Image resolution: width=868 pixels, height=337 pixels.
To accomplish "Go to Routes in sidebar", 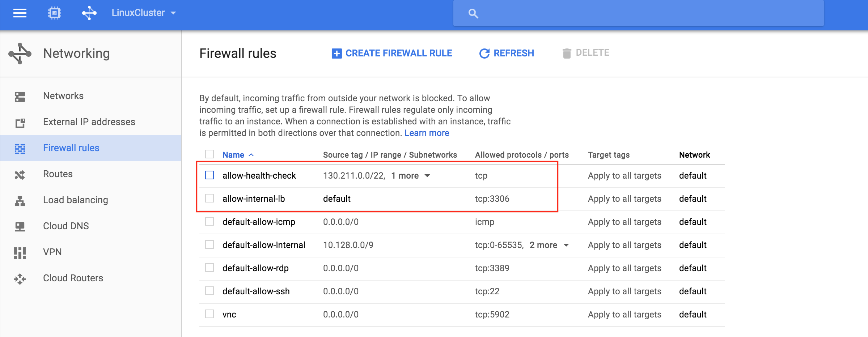I will (x=58, y=174).
